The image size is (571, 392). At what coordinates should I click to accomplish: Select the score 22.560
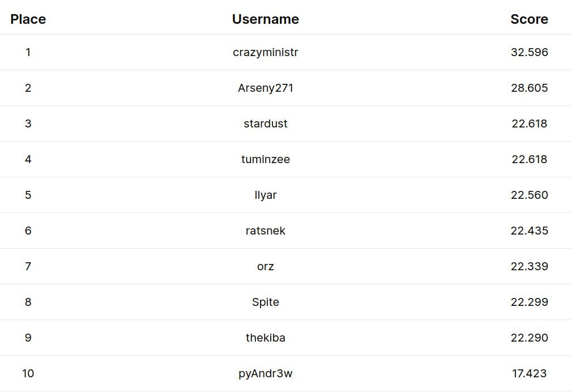tap(529, 195)
